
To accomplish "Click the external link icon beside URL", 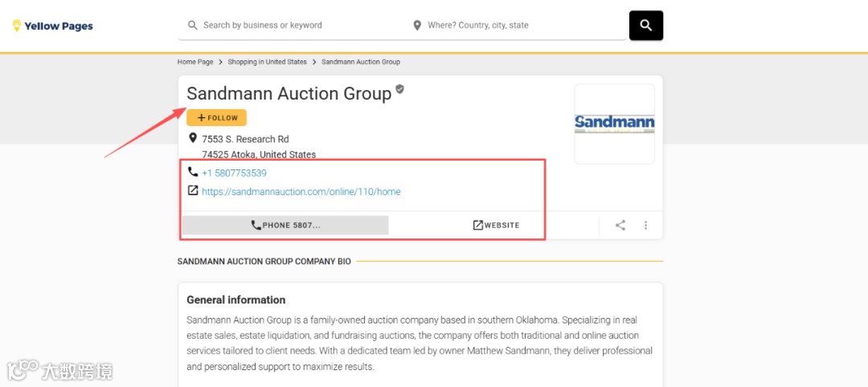I will click(x=192, y=191).
